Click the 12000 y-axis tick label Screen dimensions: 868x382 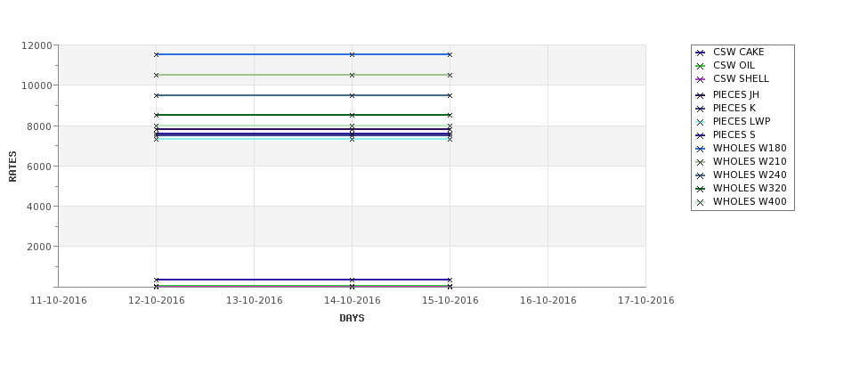pos(37,45)
